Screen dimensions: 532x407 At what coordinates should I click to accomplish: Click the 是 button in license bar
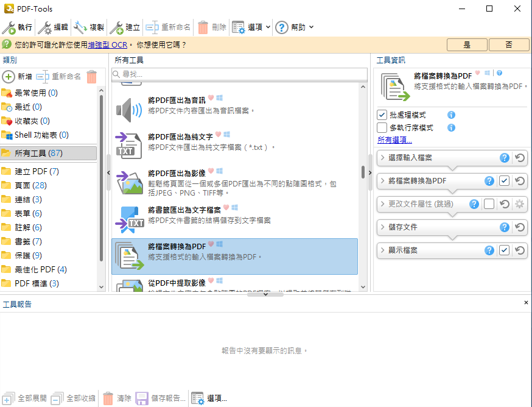(467, 44)
